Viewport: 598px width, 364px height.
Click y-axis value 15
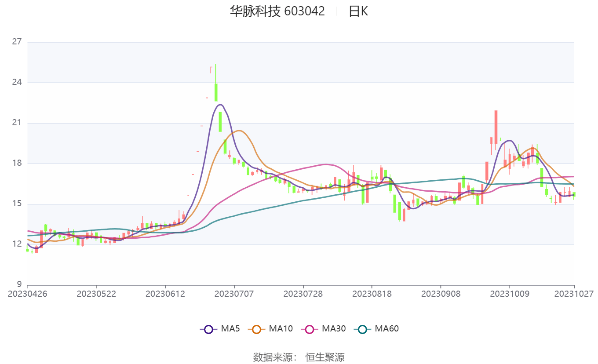(x=17, y=204)
